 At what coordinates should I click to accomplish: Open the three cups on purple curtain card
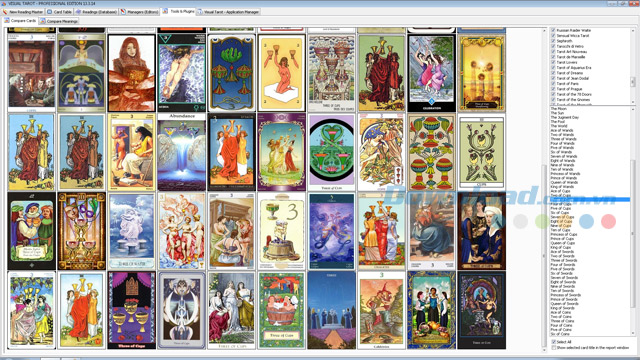coord(131,311)
